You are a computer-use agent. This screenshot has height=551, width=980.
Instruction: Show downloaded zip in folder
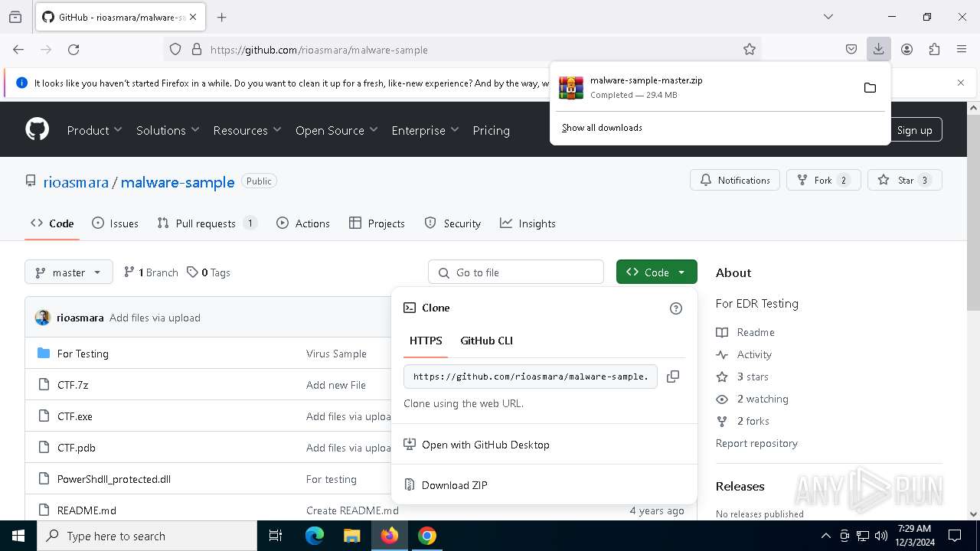[x=870, y=87]
